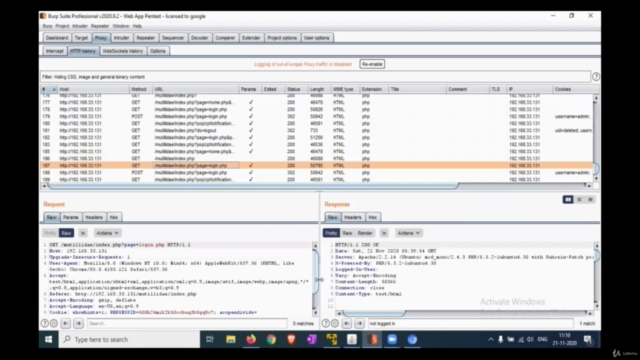The width and height of the screenshot is (640, 360).
Task: Open Zoom from the taskbar
Action: pyautogui.click(x=392, y=339)
